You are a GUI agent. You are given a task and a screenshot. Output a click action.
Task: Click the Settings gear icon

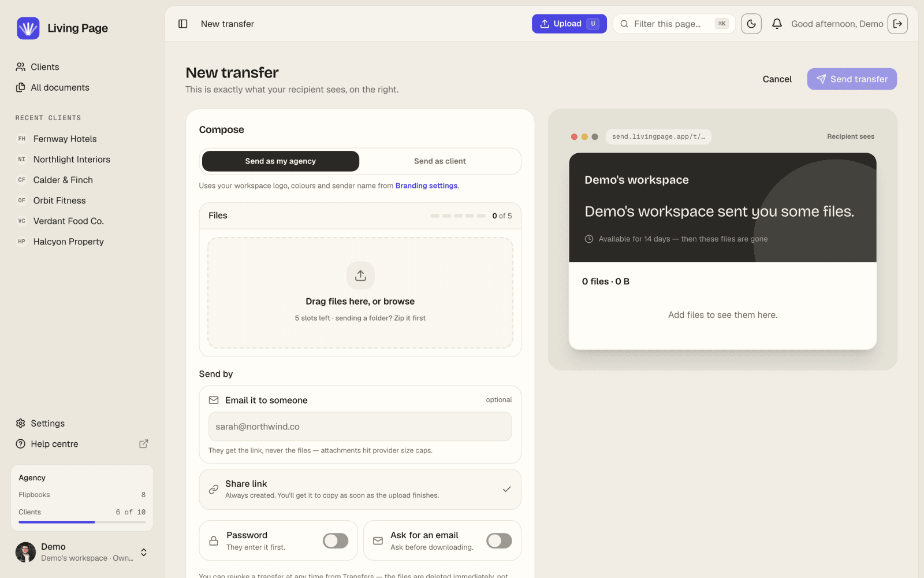tap(21, 423)
